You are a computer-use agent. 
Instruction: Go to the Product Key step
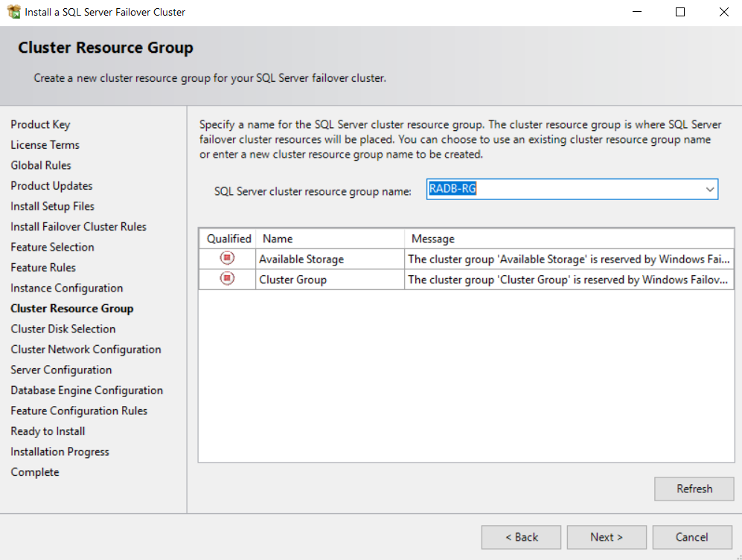(x=40, y=124)
